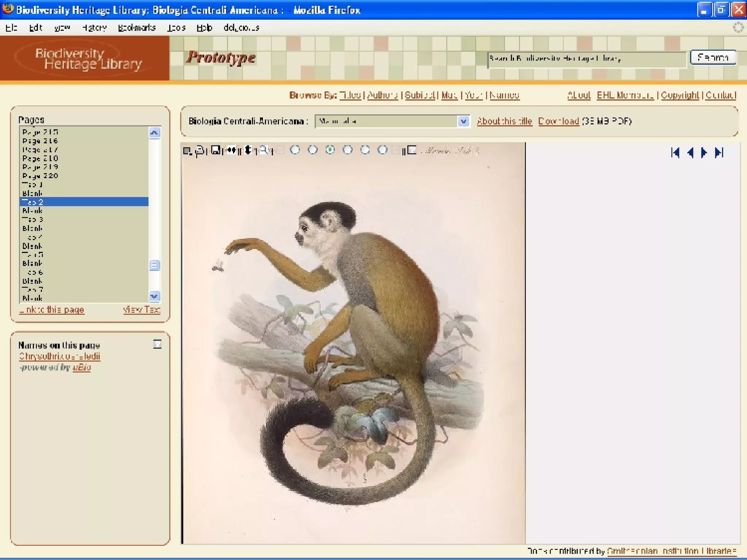
Task: Click the Search button
Action: (x=713, y=58)
